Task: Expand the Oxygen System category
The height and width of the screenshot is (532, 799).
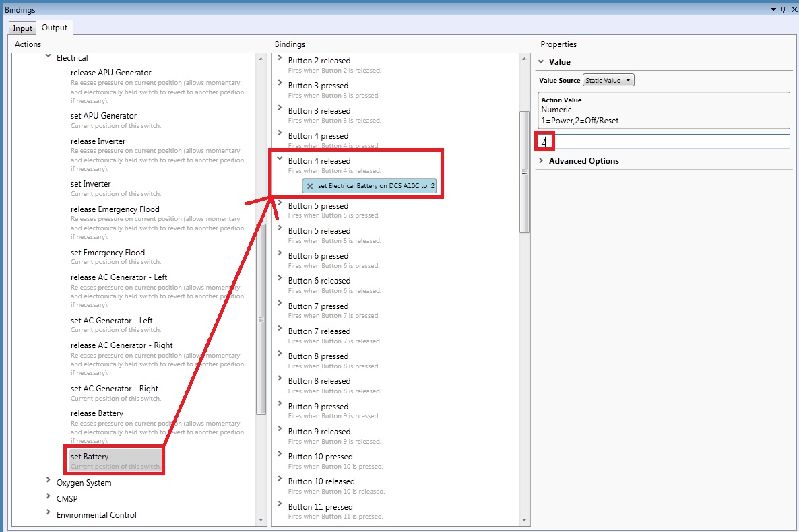Action: (48, 480)
